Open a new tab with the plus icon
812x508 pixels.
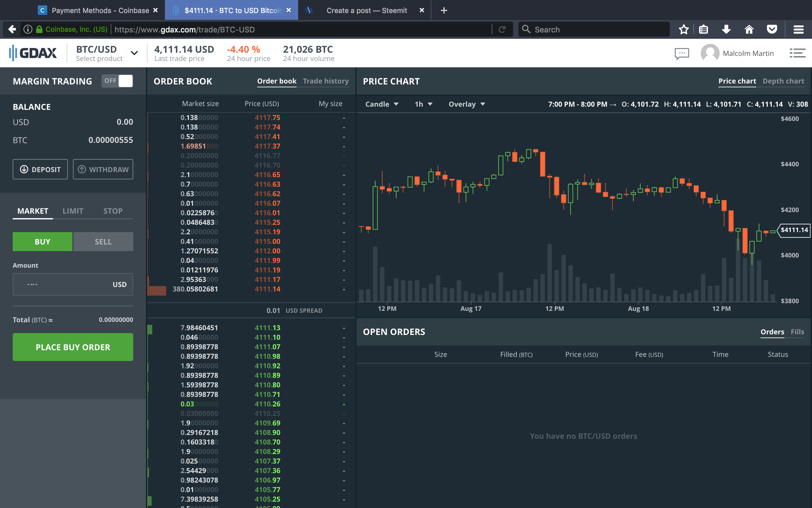(443, 10)
